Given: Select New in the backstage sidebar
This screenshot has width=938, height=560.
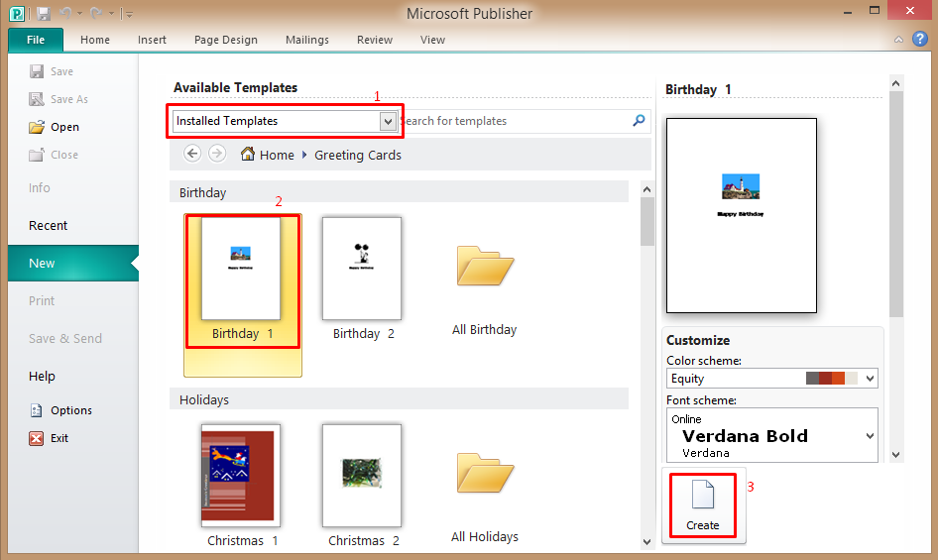Looking at the screenshot, I should (73, 264).
